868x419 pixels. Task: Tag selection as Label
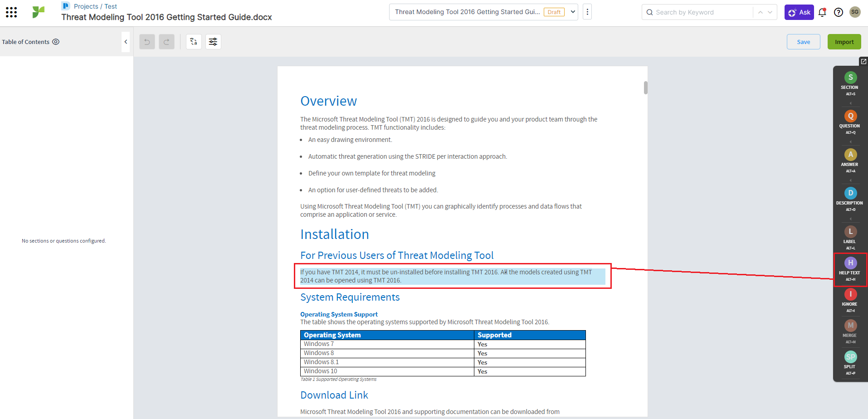(x=850, y=238)
